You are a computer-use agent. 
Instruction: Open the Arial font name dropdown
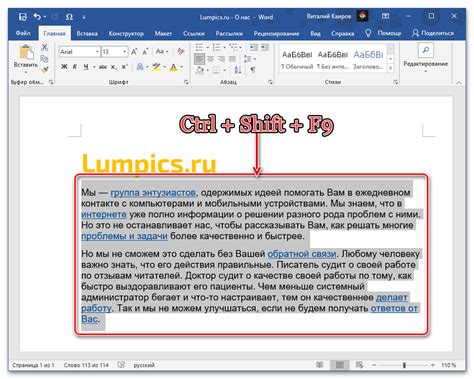tap(97, 52)
